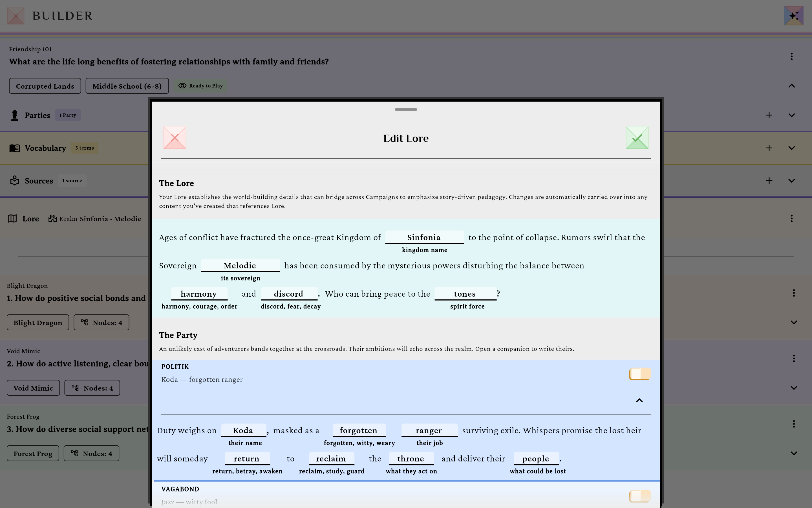The image size is (812, 508).
Task: Expand the Blight Dragon question chevron
Action: (794, 323)
